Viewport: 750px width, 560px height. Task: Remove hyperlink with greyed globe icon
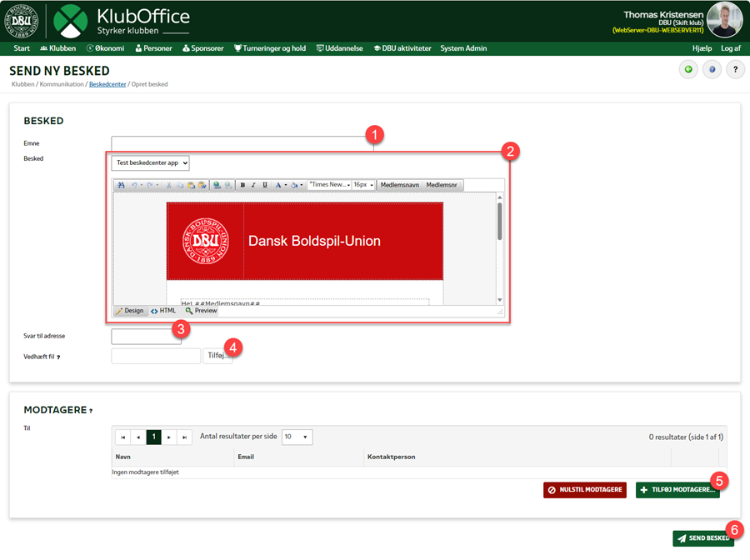[x=228, y=185]
